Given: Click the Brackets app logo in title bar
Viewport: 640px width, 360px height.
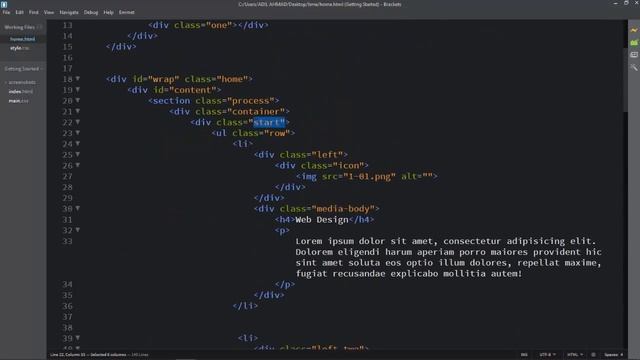Looking at the screenshot, I should (x=4, y=4).
